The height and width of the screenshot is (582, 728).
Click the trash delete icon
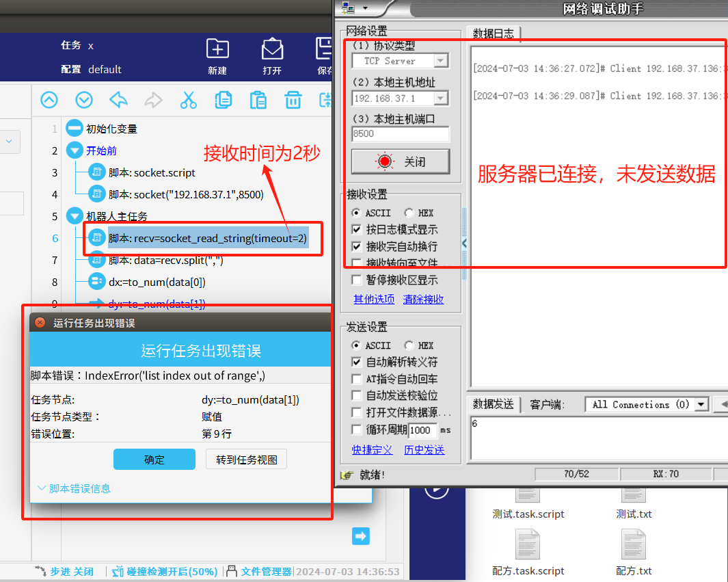coord(293,100)
